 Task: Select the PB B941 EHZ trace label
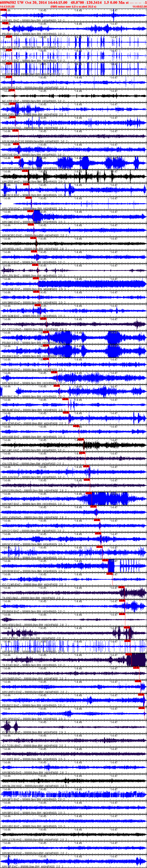click(33, 34)
